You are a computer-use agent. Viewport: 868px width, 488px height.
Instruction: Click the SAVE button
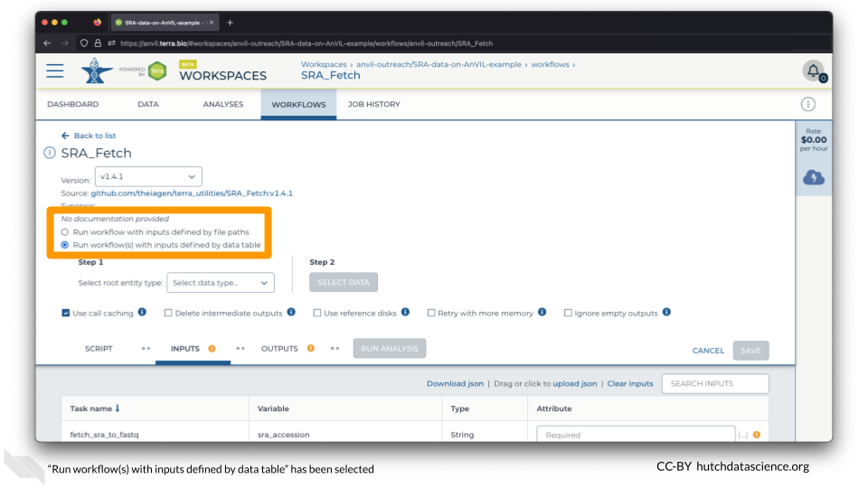click(750, 351)
